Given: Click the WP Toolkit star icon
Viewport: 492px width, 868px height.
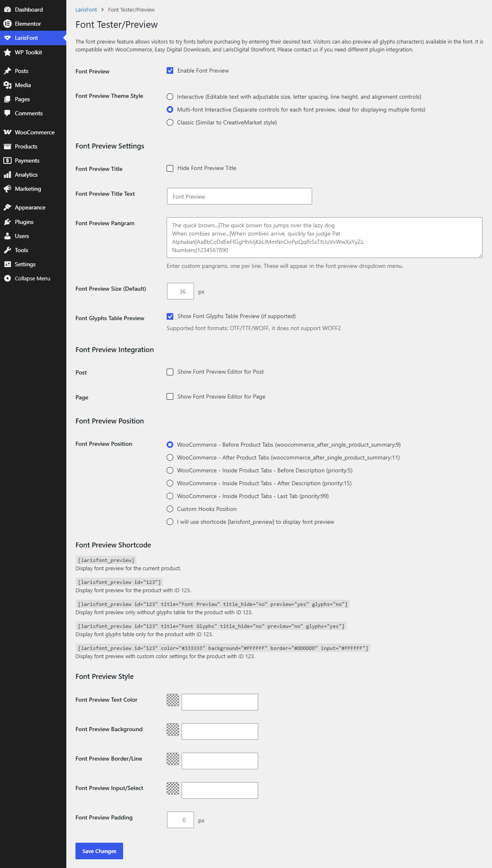Looking at the screenshot, I should tap(7, 52).
